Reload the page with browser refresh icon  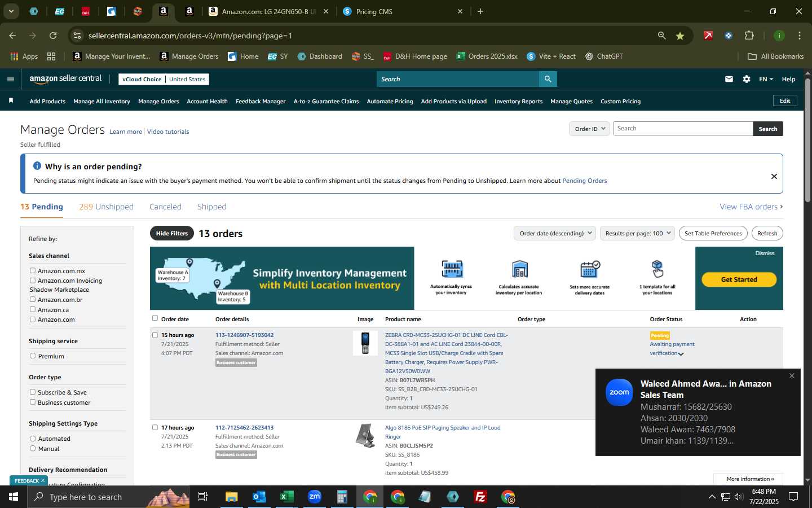[53, 36]
